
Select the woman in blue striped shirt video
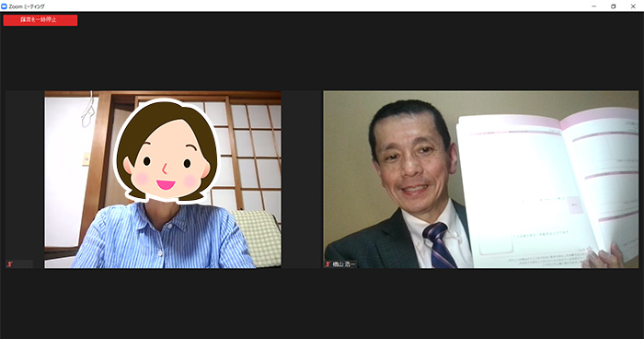click(x=163, y=180)
